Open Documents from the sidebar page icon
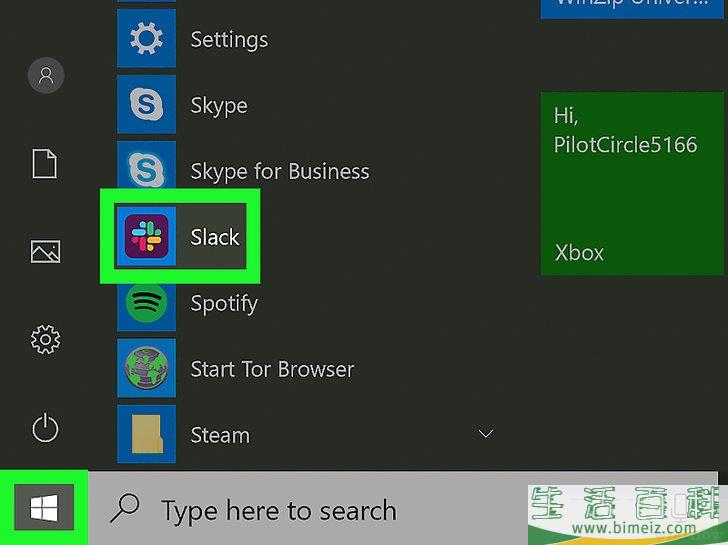Viewport: 728px width, 545px height. (x=45, y=163)
